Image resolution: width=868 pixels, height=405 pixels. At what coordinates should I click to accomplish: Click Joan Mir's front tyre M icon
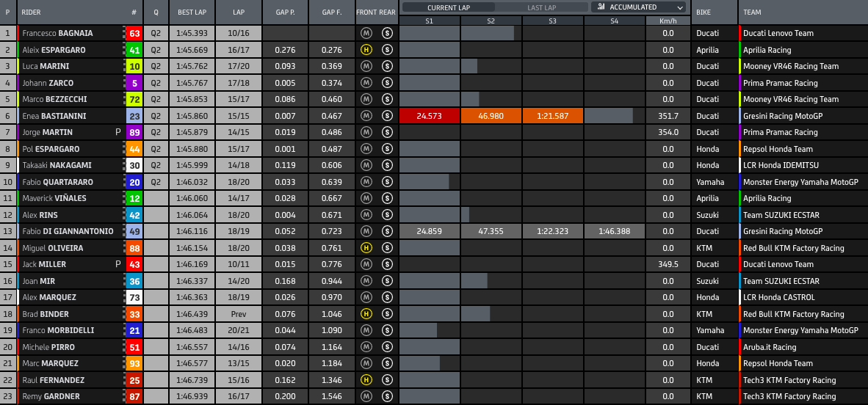click(366, 281)
